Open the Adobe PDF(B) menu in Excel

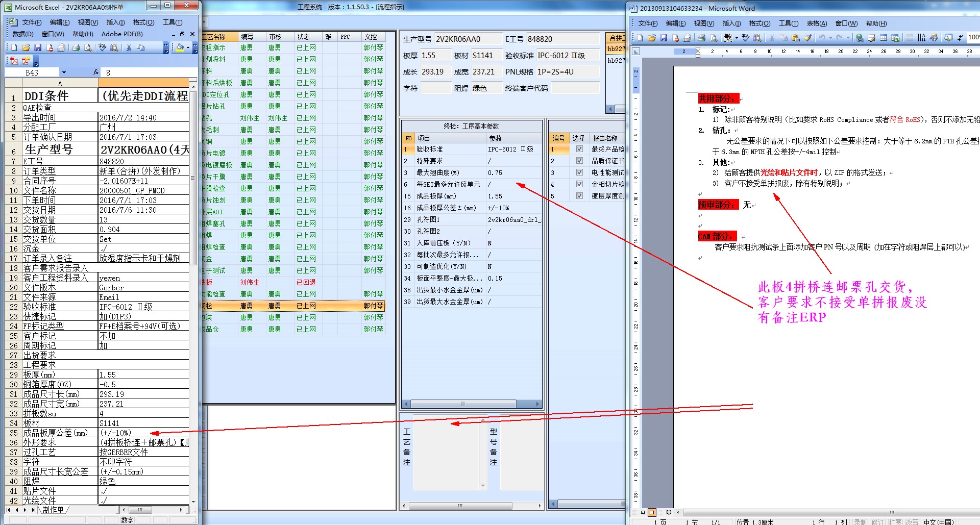pos(122,34)
